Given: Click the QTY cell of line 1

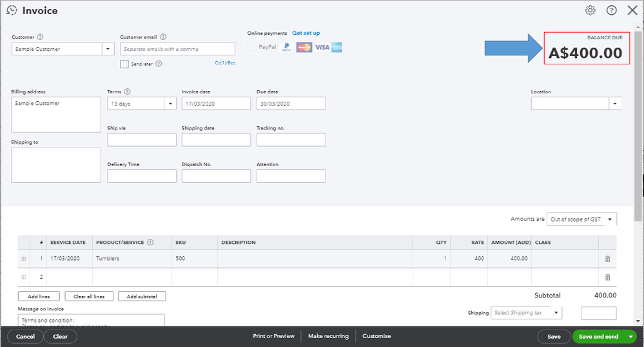Looking at the screenshot, I should 432,258.
